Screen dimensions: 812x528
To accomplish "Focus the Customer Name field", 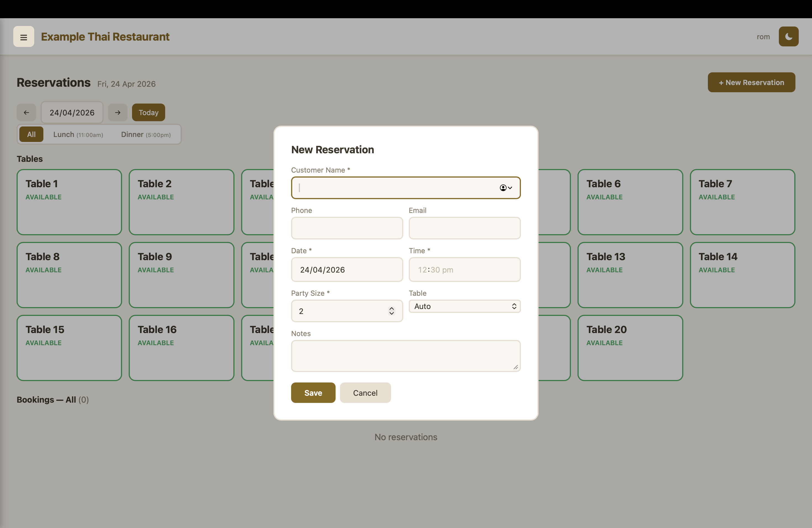I will point(406,188).
